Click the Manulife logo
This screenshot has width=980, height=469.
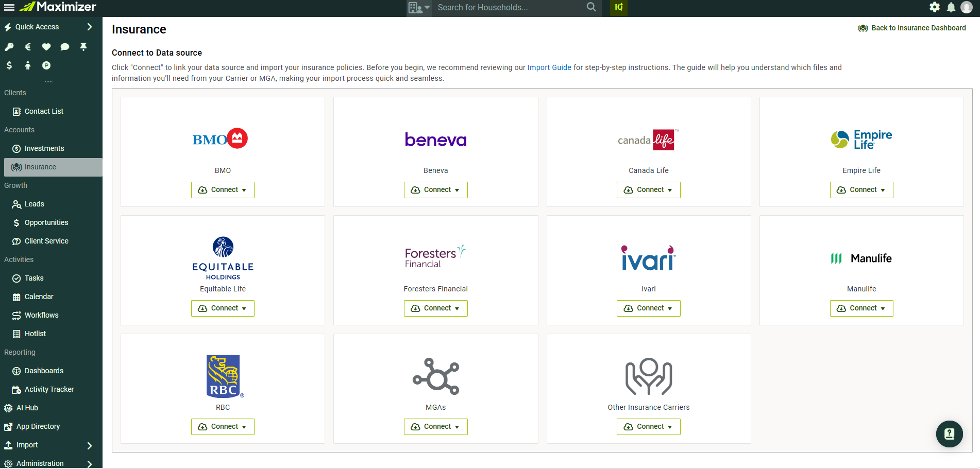pos(861,258)
